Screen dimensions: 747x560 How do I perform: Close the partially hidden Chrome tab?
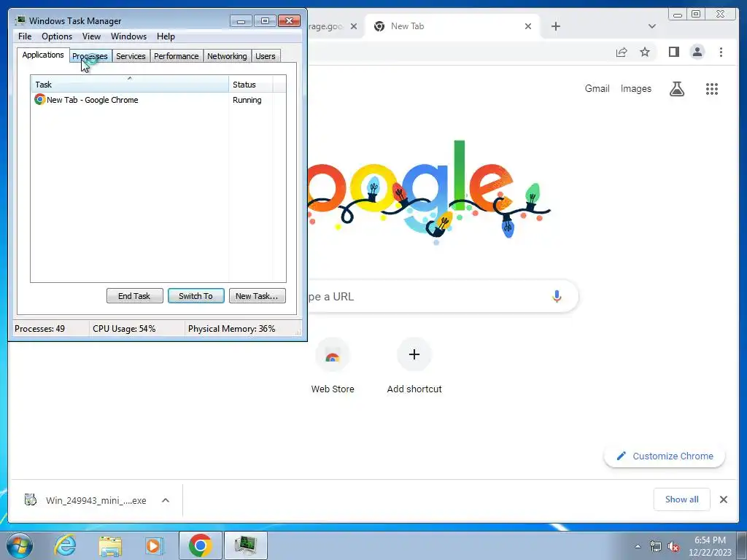point(354,26)
